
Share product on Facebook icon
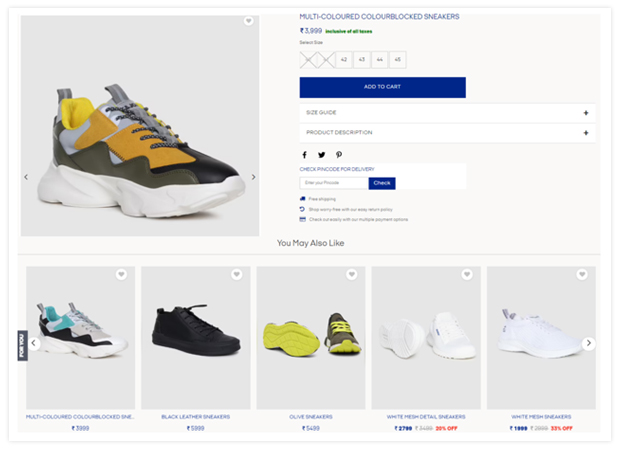(304, 155)
